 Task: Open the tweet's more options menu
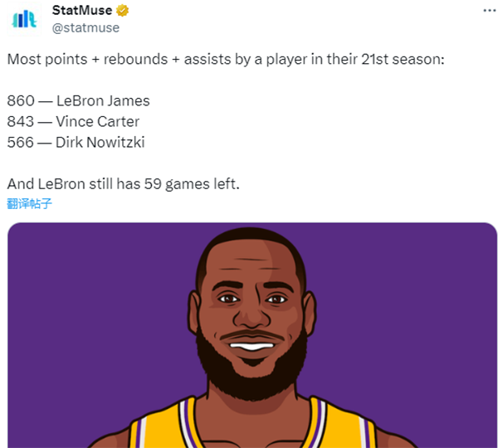pyautogui.click(x=486, y=10)
